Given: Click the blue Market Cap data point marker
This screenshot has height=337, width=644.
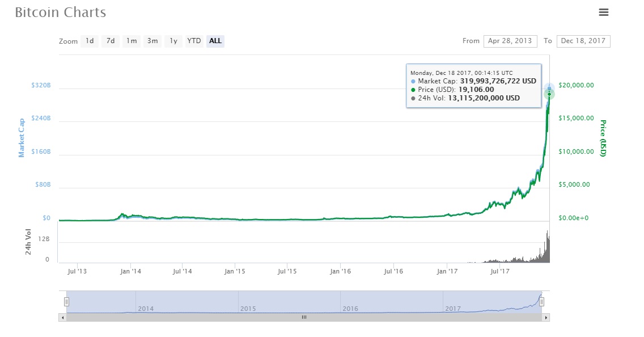Looking at the screenshot, I should tap(549, 89).
